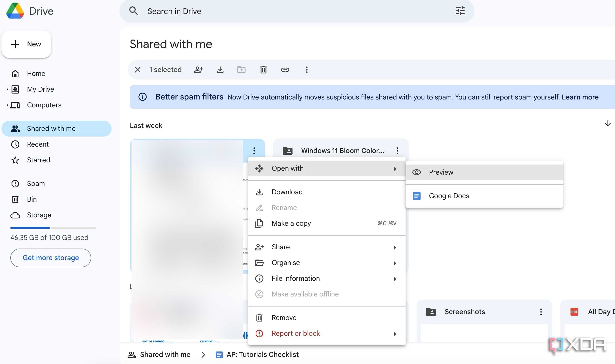Screen dimensions: 615x364
Task: Click the Search in Drive field
Action: (297, 11)
